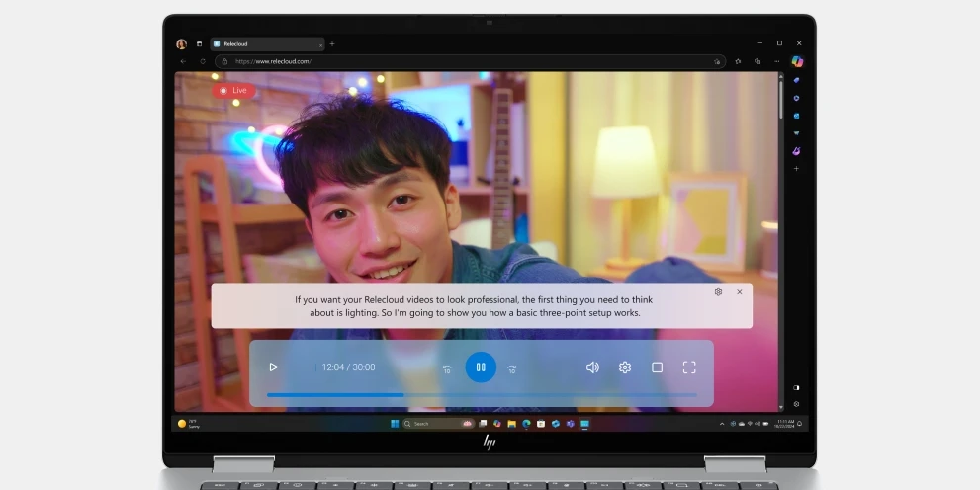The height and width of the screenshot is (490, 980).
Task: Rewind the video 10 seconds
Action: click(447, 368)
